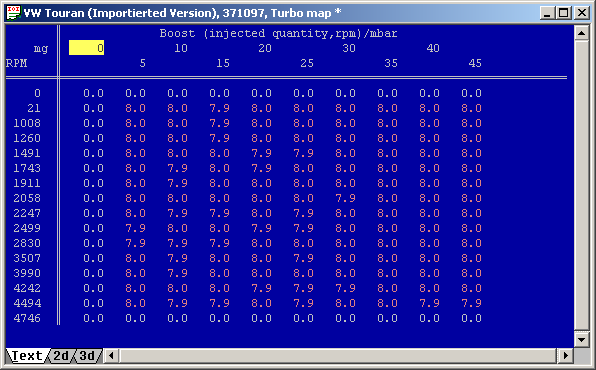Image resolution: width=596 pixels, height=370 pixels.
Task: Click the vertical scrollbar down arrow
Action: point(582,339)
